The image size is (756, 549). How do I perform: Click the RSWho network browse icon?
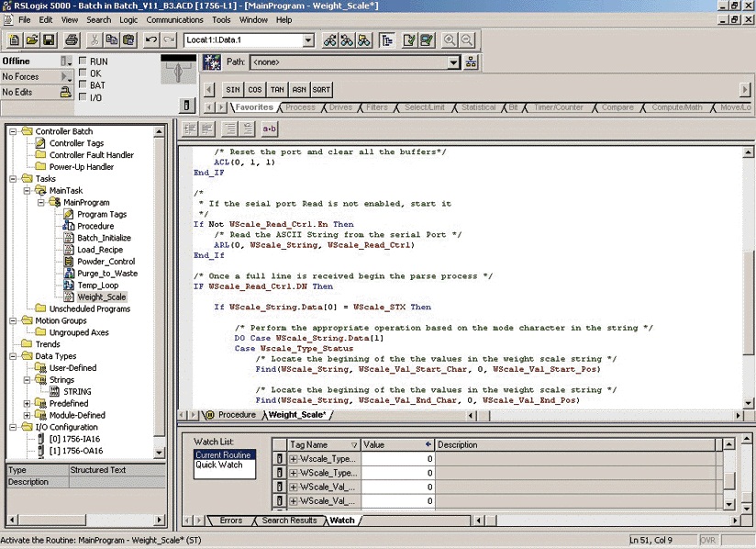tap(471, 62)
